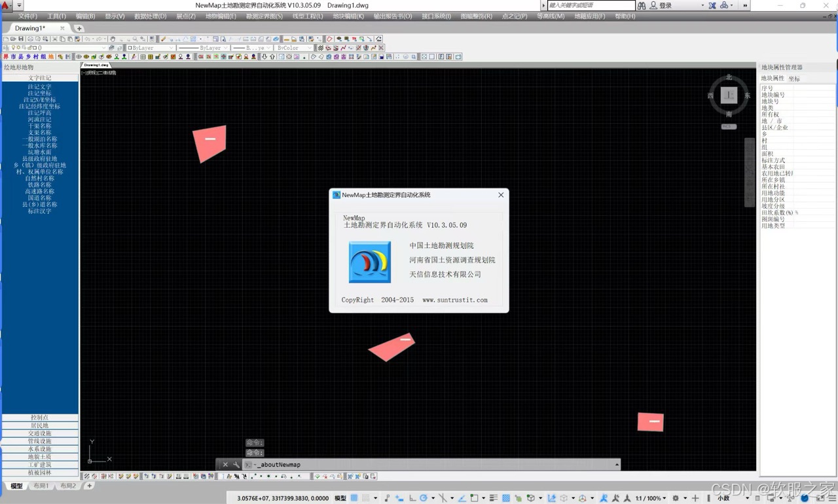Click the new drawing tab plus icon

point(79,28)
